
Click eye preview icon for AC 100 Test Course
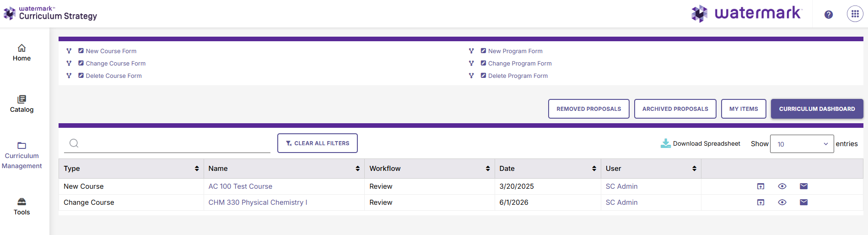pos(782,186)
